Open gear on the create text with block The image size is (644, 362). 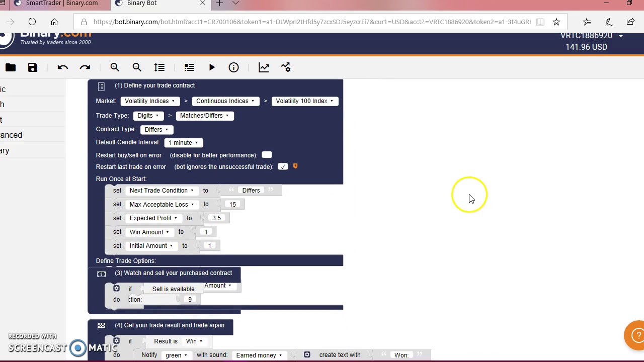[307, 355]
